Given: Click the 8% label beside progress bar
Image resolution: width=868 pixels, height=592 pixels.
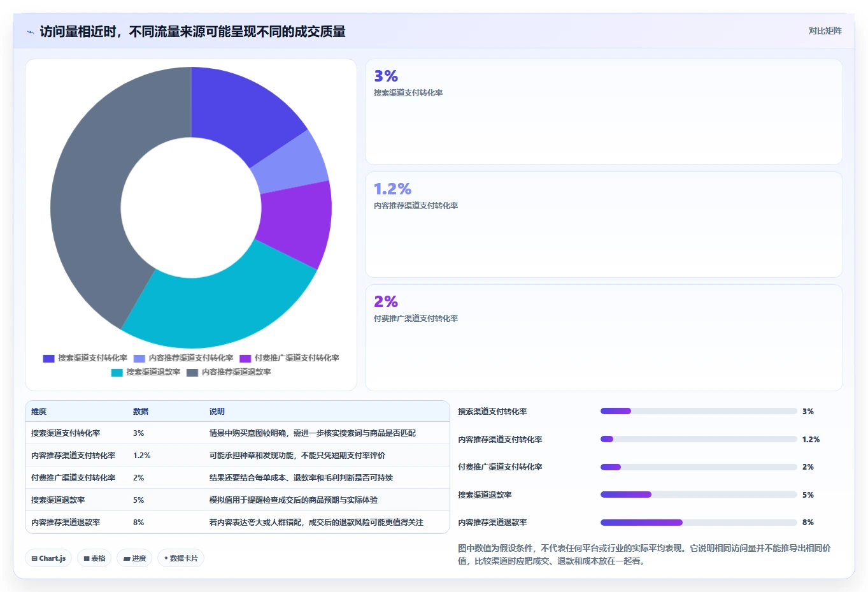Looking at the screenshot, I should pos(808,523).
